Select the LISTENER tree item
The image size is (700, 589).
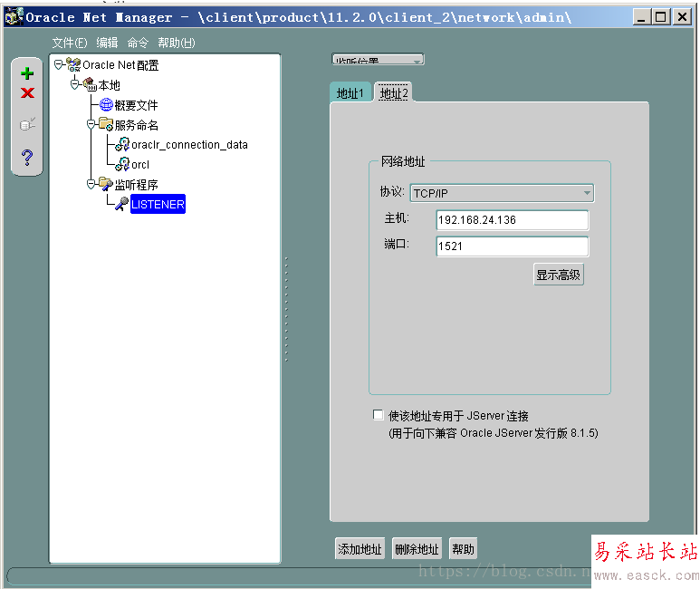coord(158,204)
